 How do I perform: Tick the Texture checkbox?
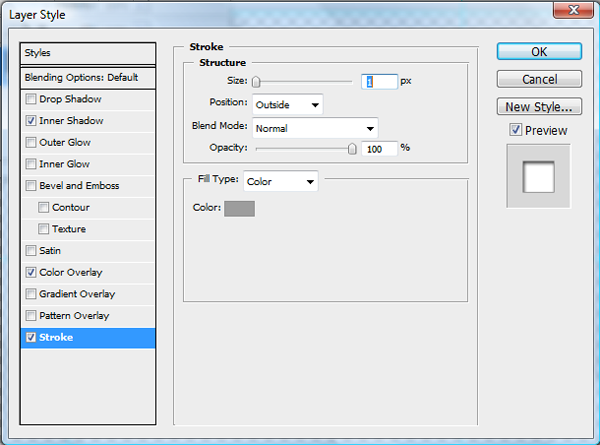(x=43, y=229)
